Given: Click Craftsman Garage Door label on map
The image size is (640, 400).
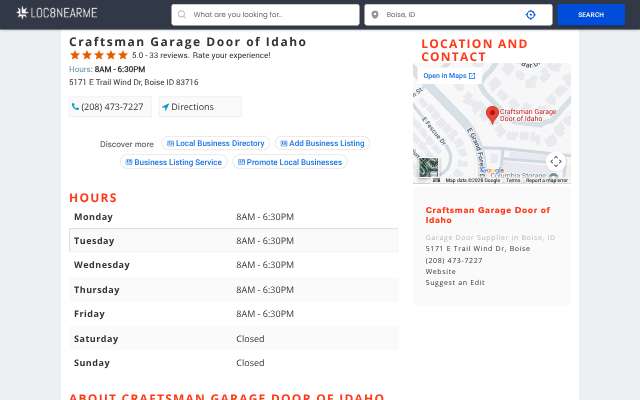Looking at the screenshot, I should pyautogui.click(x=528, y=115).
